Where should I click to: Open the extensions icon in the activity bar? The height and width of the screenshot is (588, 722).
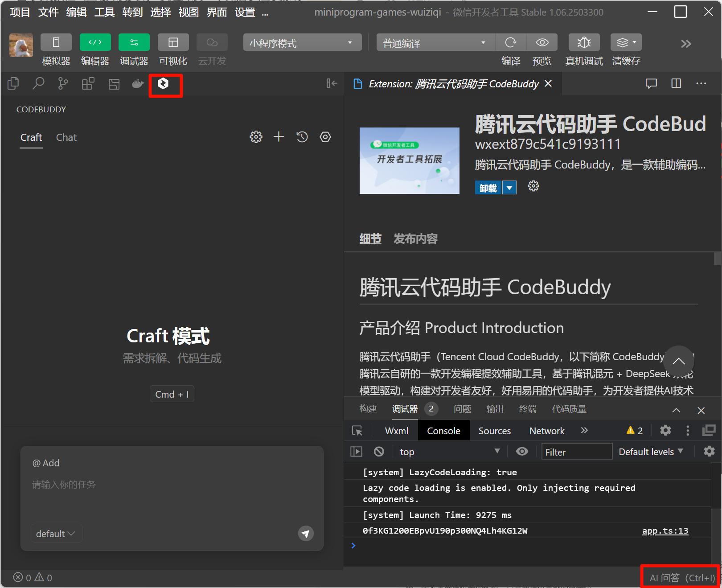tap(88, 84)
